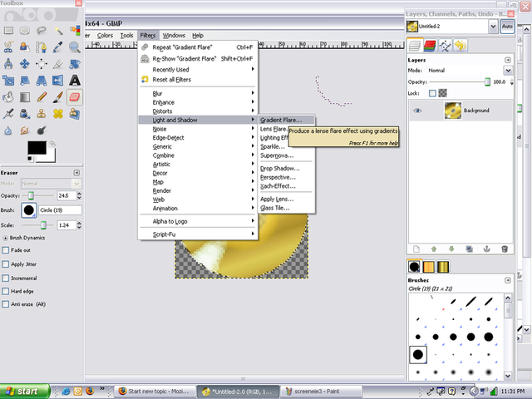Select the Pencil tool
Screen dimensions: 532x399
tap(42, 97)
